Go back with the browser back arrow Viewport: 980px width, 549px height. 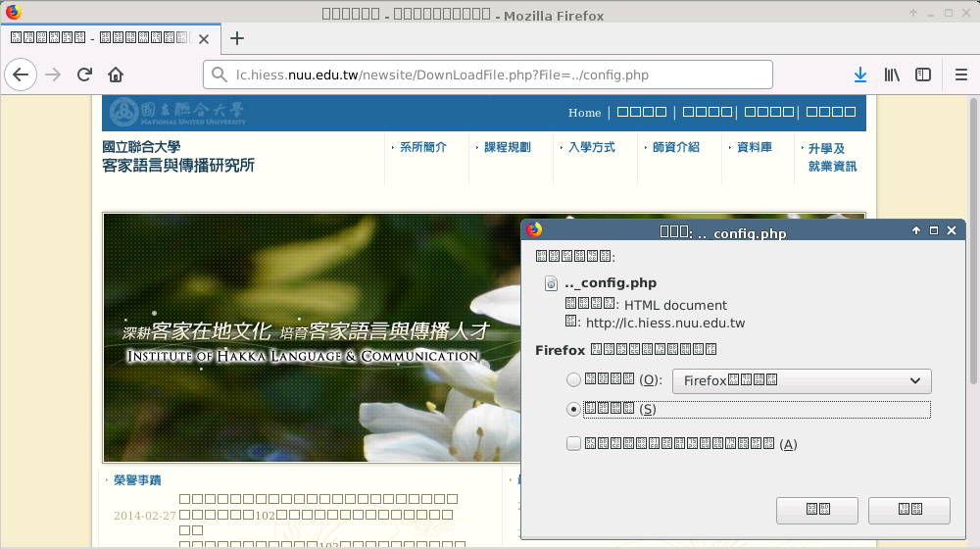pos(21,75)
